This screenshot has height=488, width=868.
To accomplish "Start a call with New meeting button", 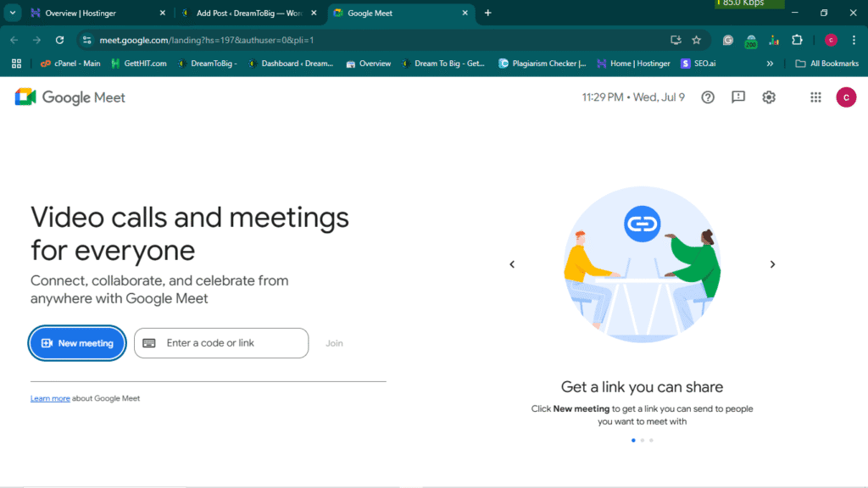I will [78, 343].
